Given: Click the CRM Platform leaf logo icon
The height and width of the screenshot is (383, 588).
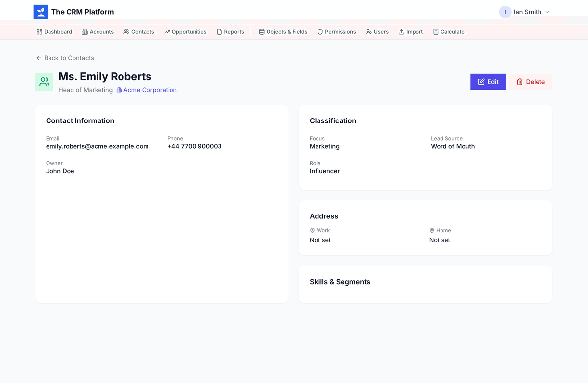Looking at the screenshot, I should pyautogui.click(x=41, y=12).
